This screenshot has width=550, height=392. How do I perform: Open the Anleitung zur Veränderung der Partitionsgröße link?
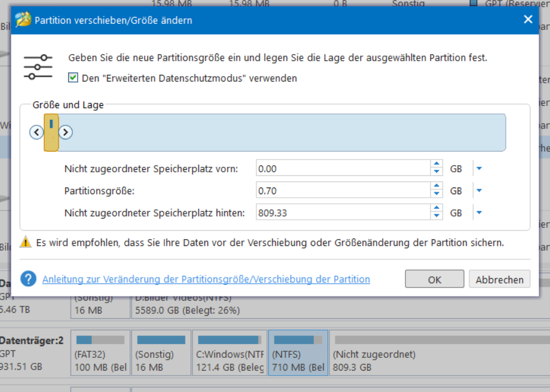[206, 279]
